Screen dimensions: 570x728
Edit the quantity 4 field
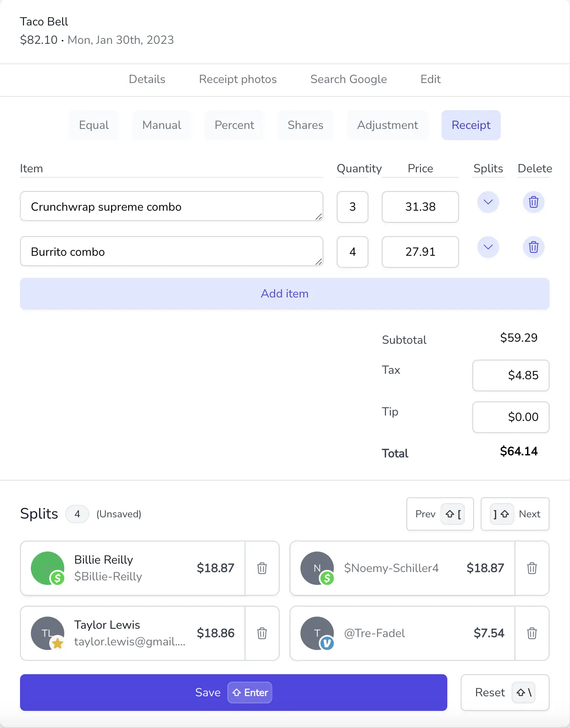(353, 252)
